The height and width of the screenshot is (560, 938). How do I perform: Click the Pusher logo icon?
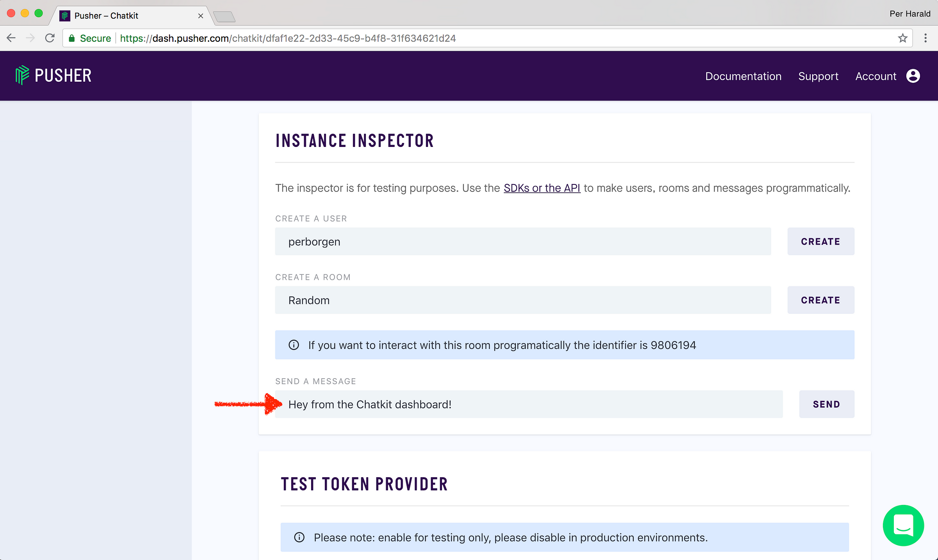point(22,75)
